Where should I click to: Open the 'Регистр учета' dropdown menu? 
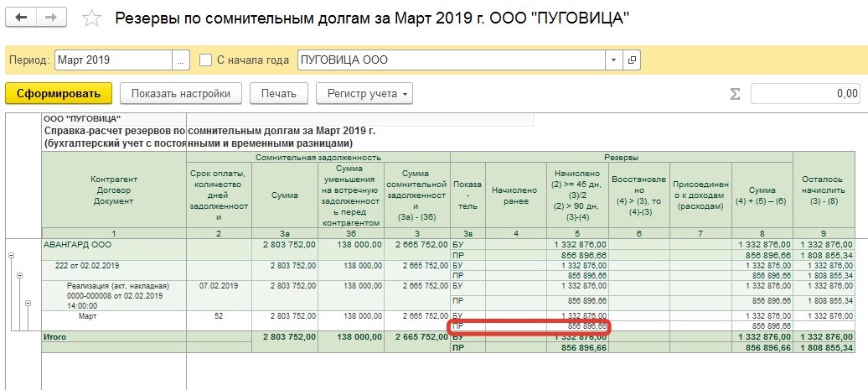[x=369, y=93]
